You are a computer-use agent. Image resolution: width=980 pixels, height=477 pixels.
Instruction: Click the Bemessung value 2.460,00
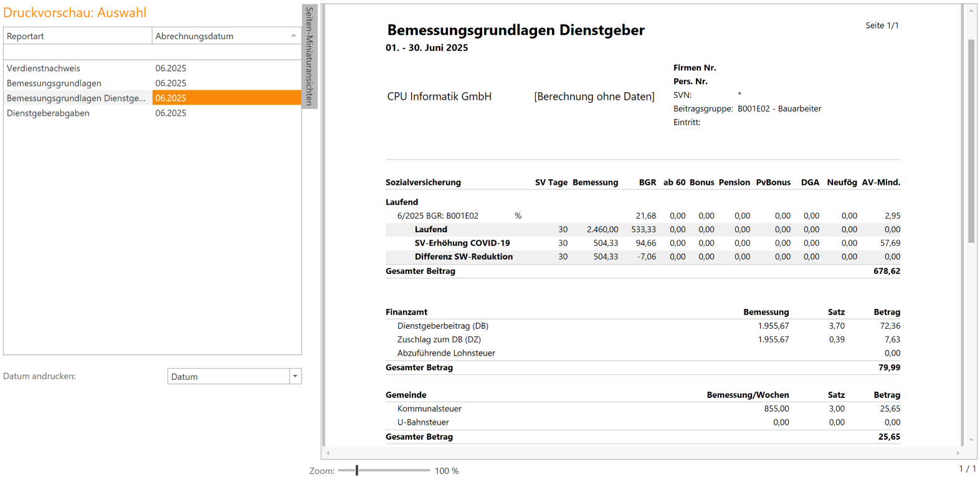[602, 229]
